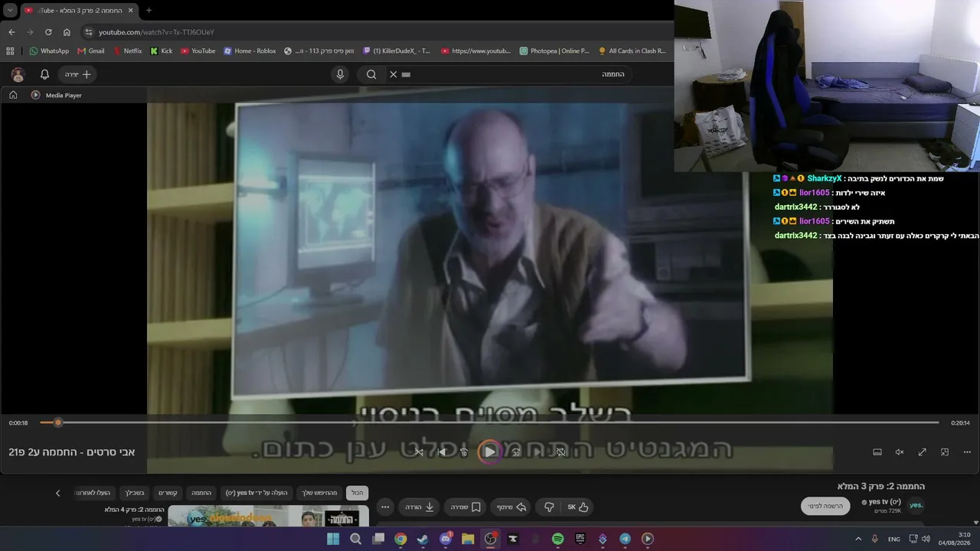Viewport: 980px width, 551px height.
Task: Toggle shuffle in the media player
Action: [x=419, y=452]
